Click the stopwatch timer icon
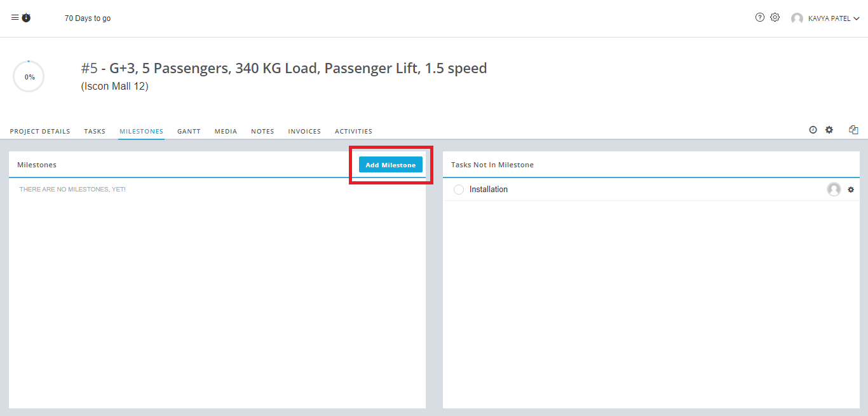Viewport: 868px width, 416px height. pos(26,18)
